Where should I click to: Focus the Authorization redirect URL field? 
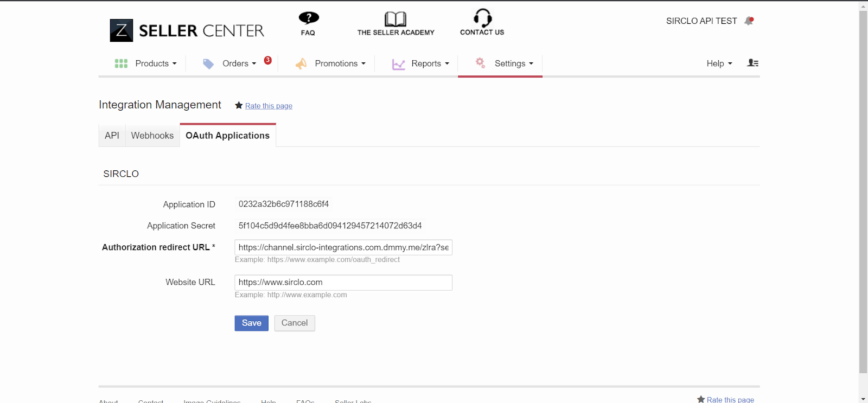343,247
